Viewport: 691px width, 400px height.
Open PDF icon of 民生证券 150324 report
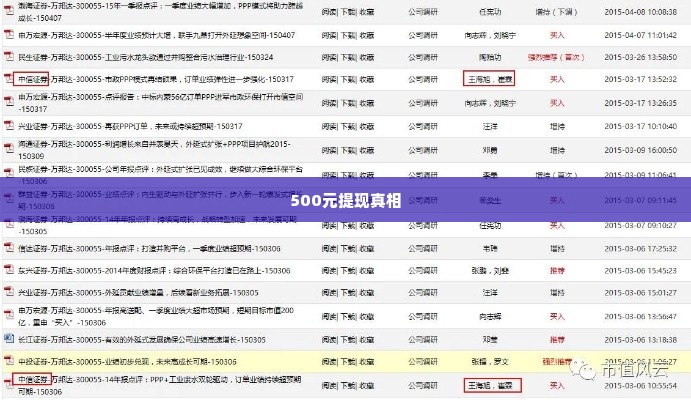tap(9, 56)
